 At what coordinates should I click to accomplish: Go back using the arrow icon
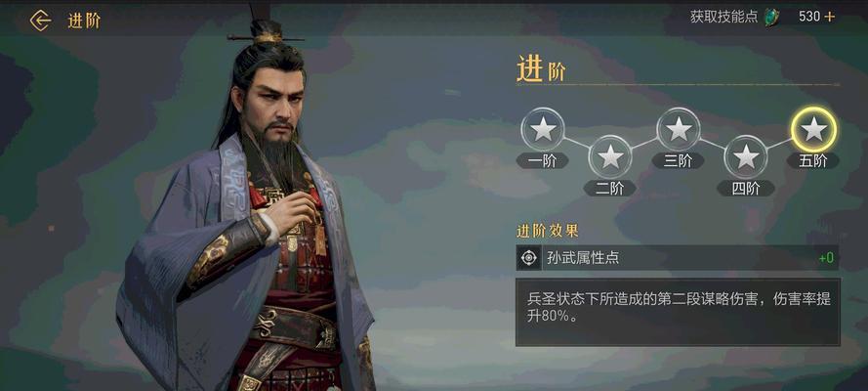click(40, 22)
